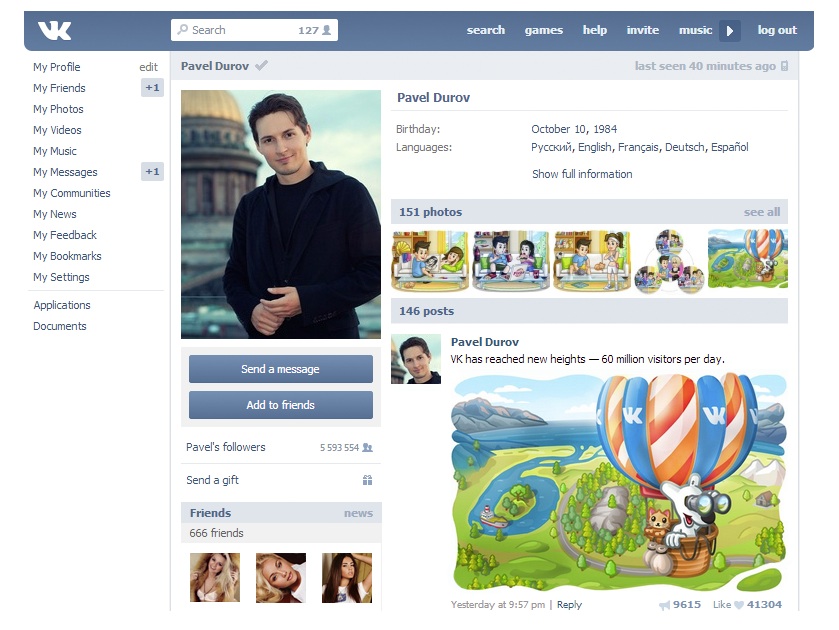Open the invite header menu item
The width and height of the screenshot is (839, 630).
click(643, 31)
